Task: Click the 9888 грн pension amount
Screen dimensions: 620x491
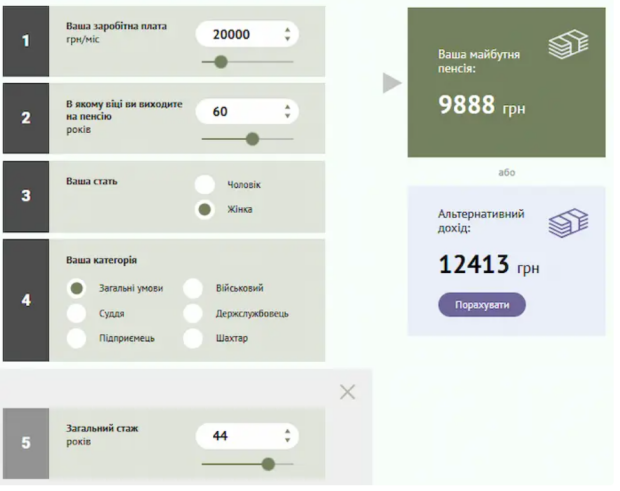Action: (482, 105)
